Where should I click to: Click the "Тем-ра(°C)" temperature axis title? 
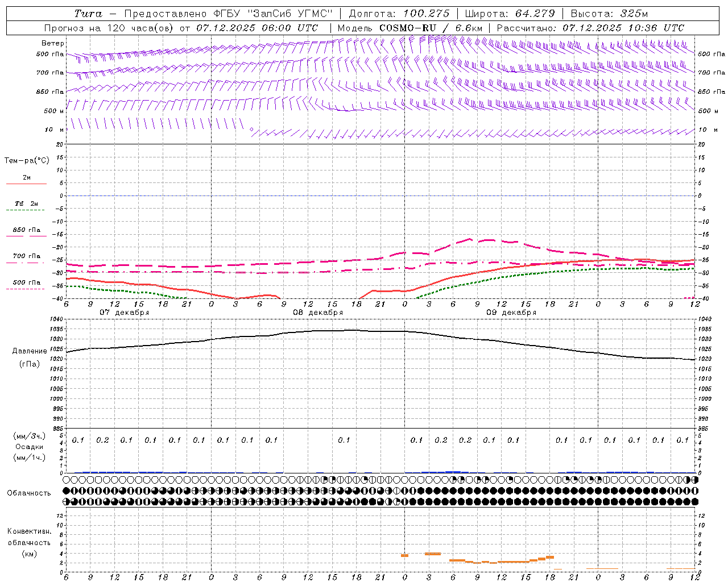coord(27,161)
